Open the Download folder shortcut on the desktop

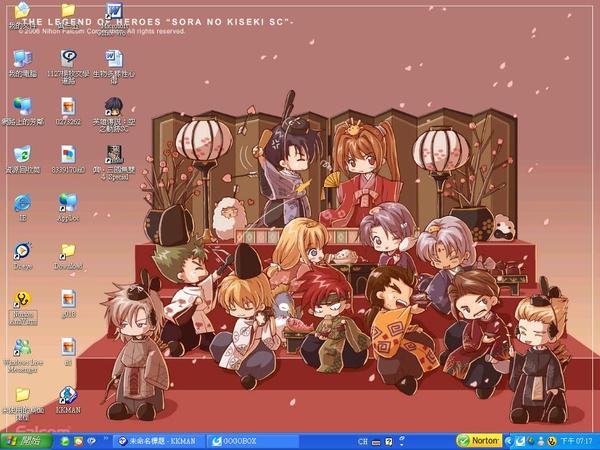[x=68, y=251]
